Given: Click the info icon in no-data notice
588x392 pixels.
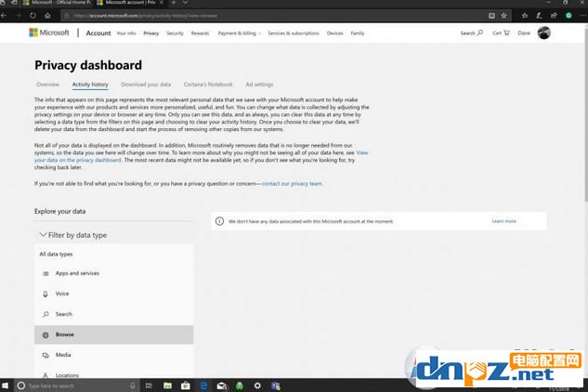Looking at the screenshot, I should [x=219, y=221].
